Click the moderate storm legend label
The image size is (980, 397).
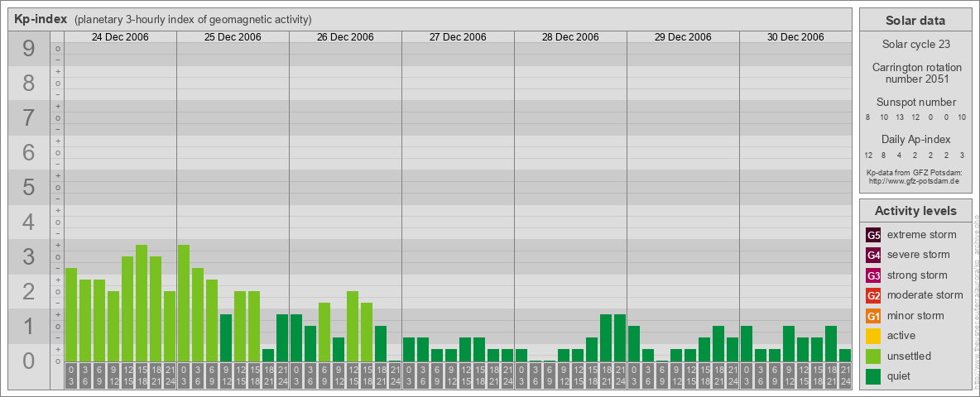925,295
